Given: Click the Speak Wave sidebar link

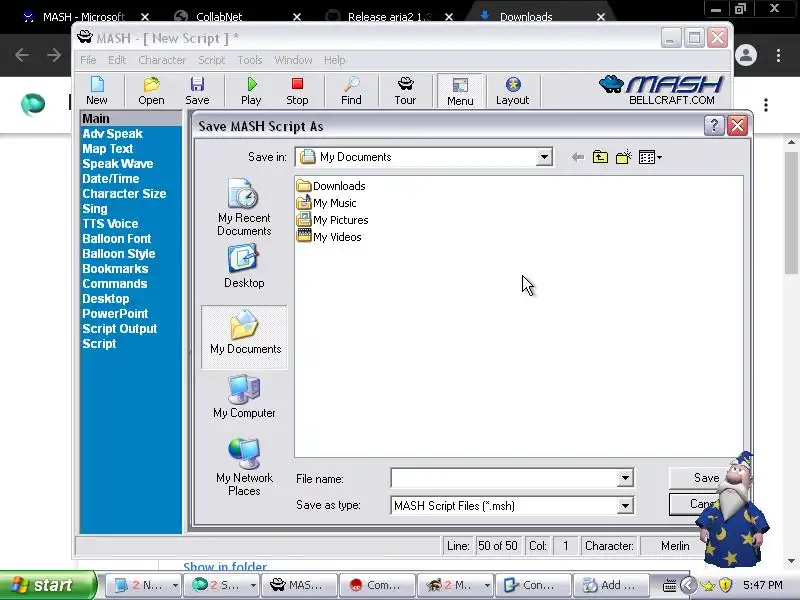Looking at the screenshot, I should click(x=118, y=164).
